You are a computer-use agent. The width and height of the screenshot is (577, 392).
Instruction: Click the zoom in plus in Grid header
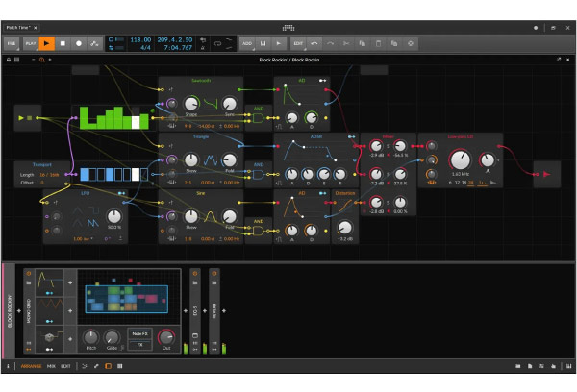tap(50, 60)
